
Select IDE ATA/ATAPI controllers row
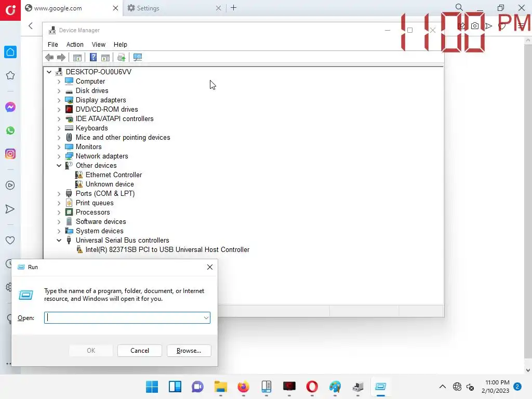[x=114, y=119]
